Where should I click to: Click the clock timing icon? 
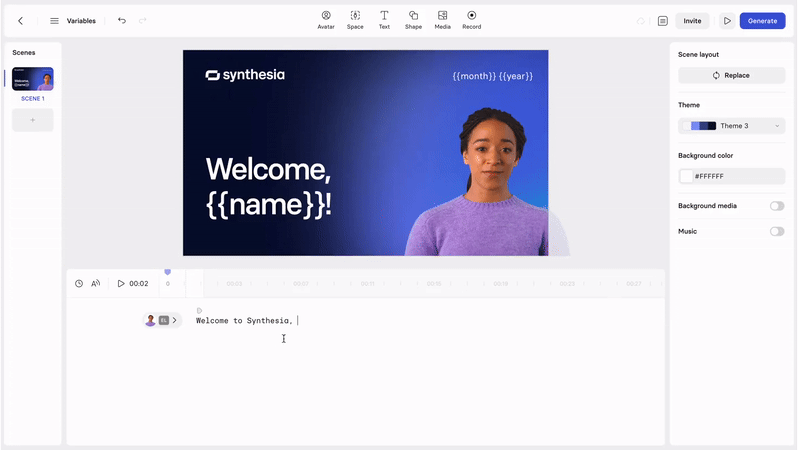click(x=79, y=284)
